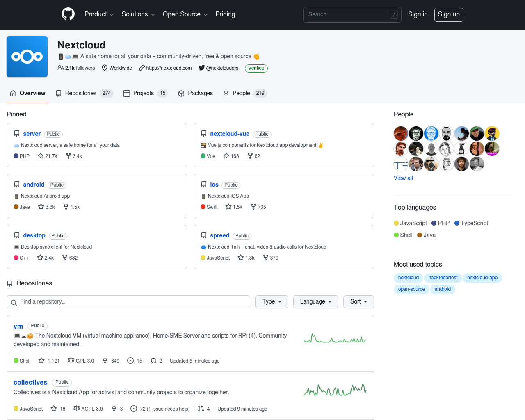The width and height of the screenshot is (525, 420).
Task: Open forks of desktop repository (682)
Action: [x=70, y=258]
